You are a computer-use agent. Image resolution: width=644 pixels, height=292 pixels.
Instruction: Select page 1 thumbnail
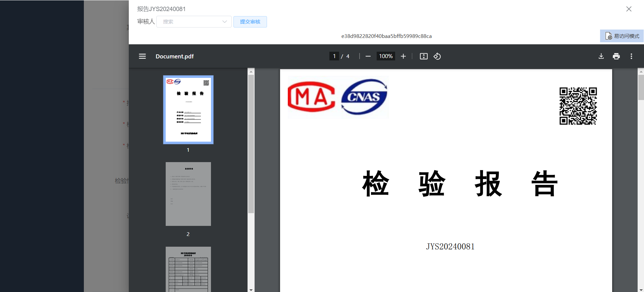[188, 110]
